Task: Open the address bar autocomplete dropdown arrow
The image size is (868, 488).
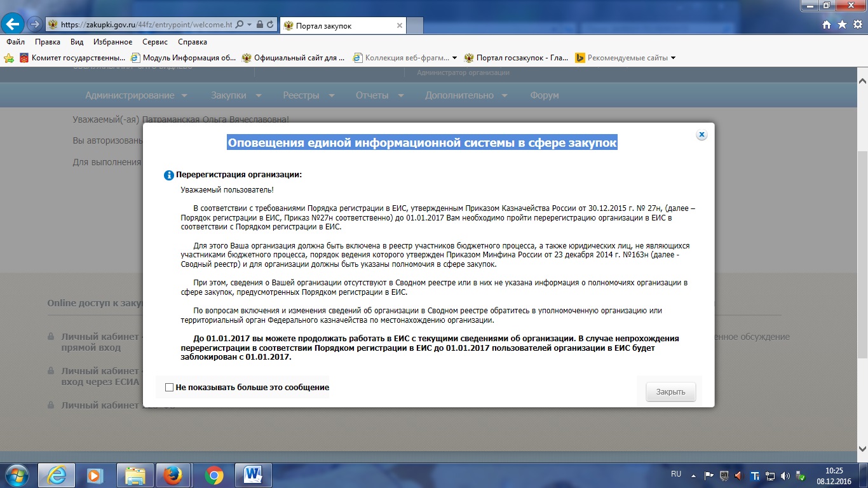Action: tap(249, 25)
